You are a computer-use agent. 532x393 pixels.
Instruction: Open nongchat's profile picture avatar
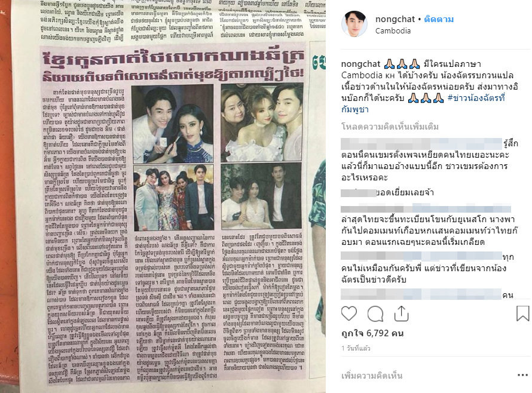[354, 24]
